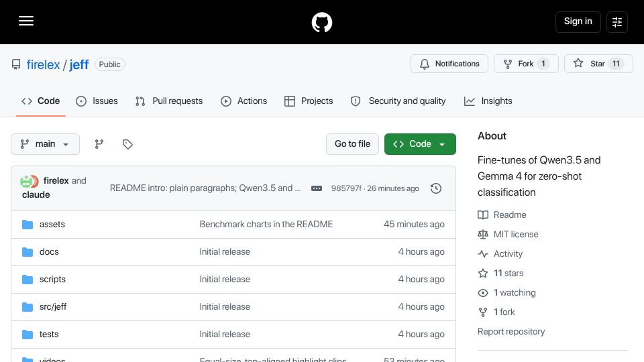The height and width of the screenshot is (362, 644).
Task: View stargazers count 11 badge
Action: [616, 64]
